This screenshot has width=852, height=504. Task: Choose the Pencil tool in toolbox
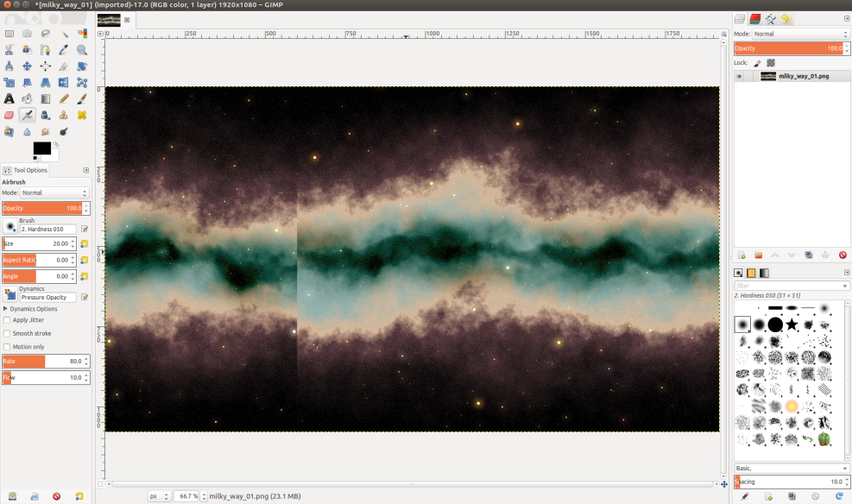click(x=64, y=99)
